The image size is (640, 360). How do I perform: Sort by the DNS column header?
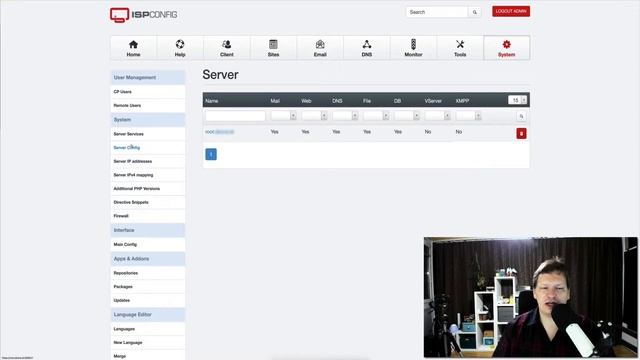point(337,101)
